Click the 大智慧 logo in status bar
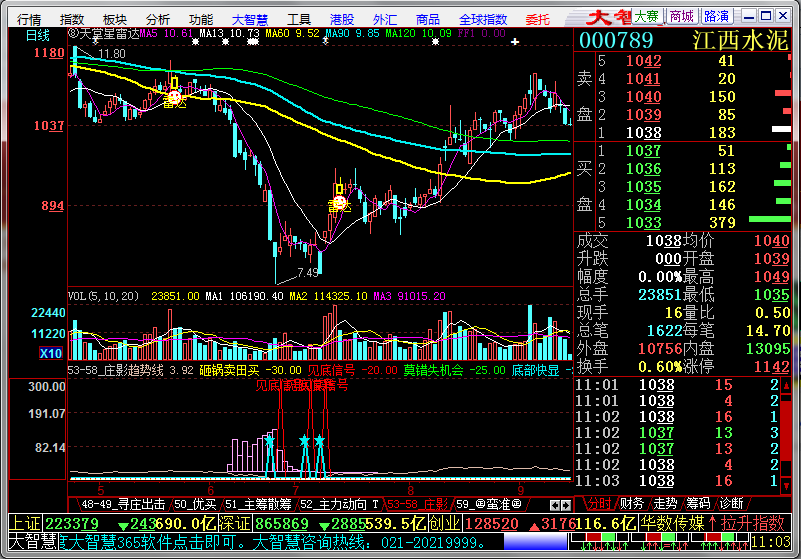801x559 pixels. [x=32, y=542]
